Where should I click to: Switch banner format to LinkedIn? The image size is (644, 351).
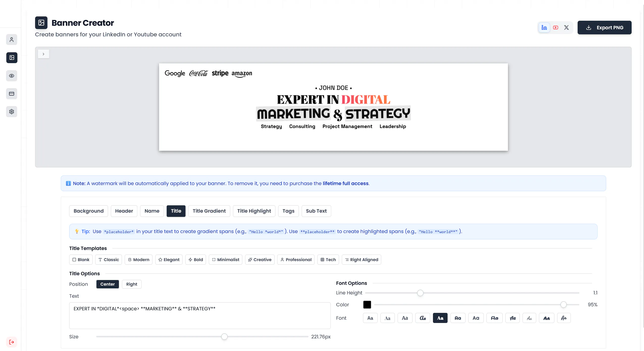544,28
